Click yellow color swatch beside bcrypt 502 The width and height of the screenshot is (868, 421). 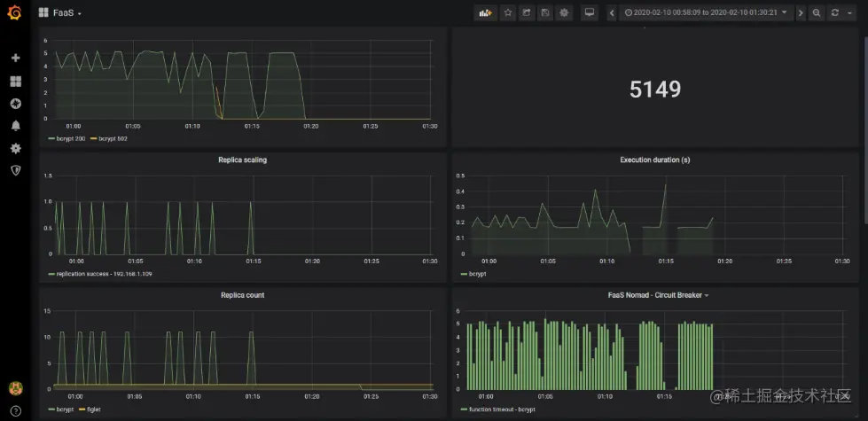pyautogui.click(x=94, y=139)
